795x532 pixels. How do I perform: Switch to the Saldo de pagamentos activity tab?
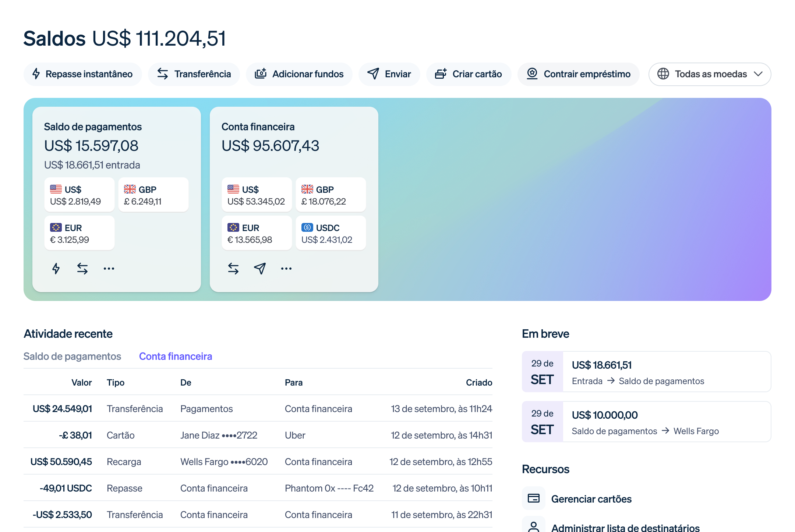(x=73, y=356)
